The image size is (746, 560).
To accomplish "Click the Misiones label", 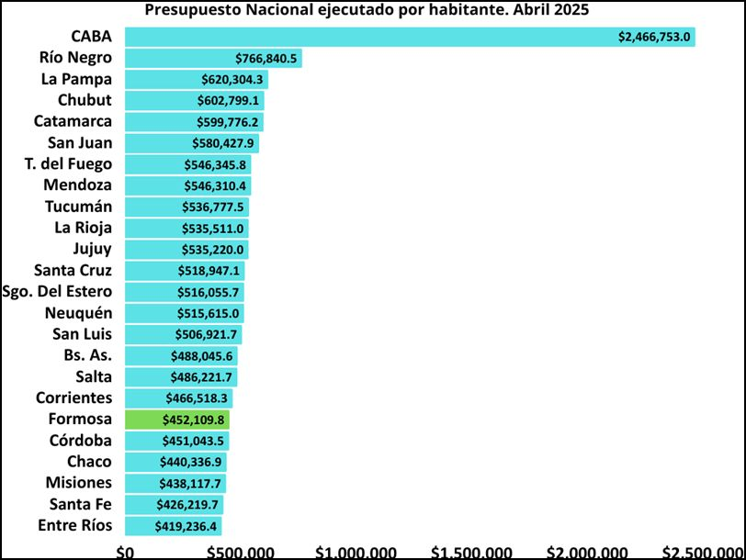I will tap(78, 483).
